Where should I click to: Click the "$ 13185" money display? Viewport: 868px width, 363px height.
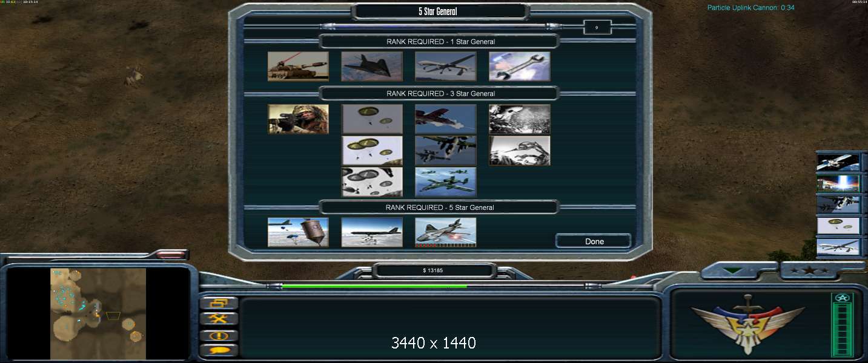[x=432, y=270]
